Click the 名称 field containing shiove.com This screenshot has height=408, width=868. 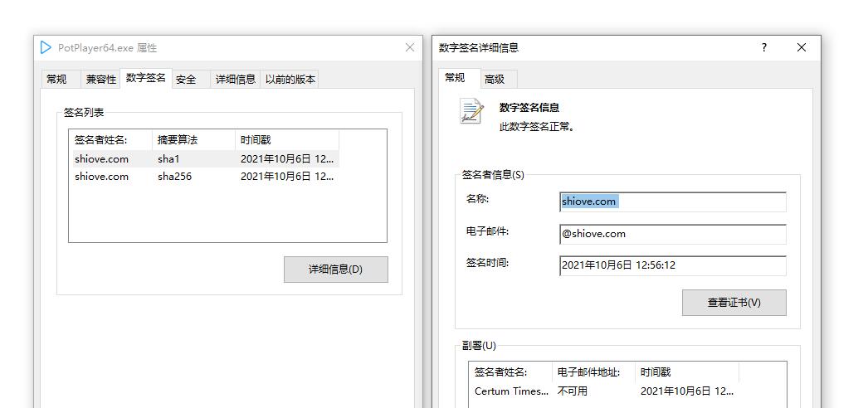(x=673, y=202)
